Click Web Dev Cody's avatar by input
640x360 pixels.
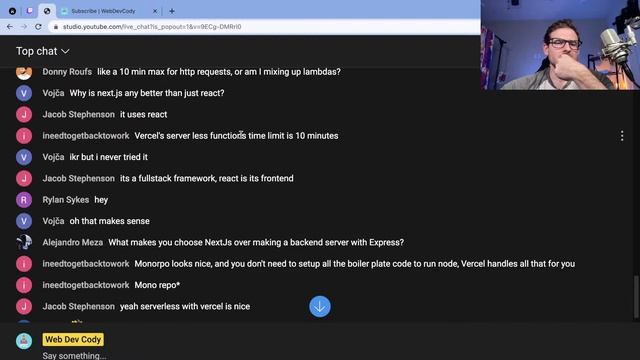point(24,341)
